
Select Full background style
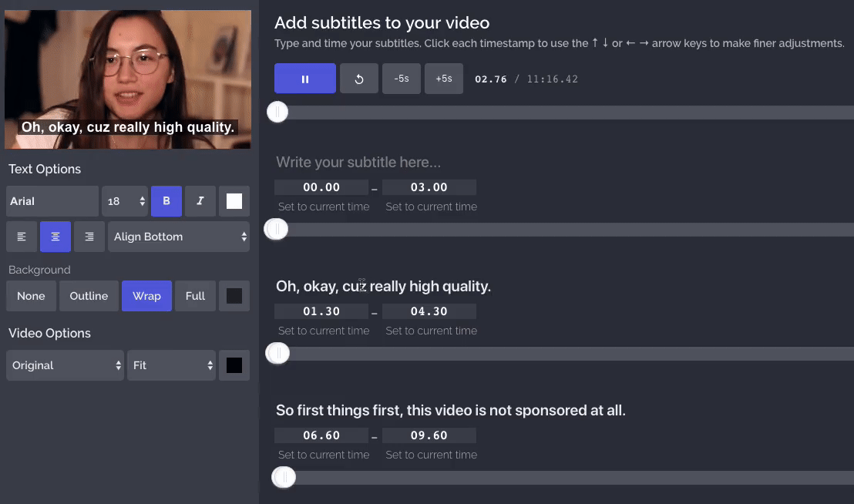[195, 296]
